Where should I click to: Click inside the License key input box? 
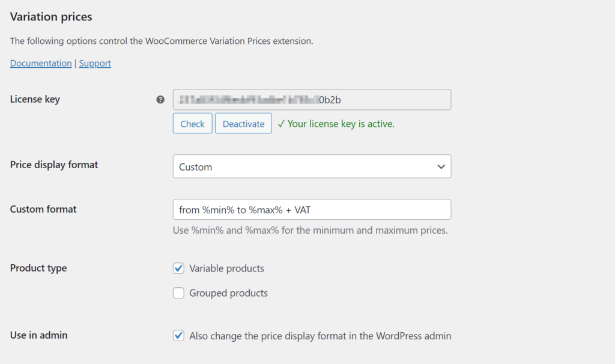click(x=312, y=99)
